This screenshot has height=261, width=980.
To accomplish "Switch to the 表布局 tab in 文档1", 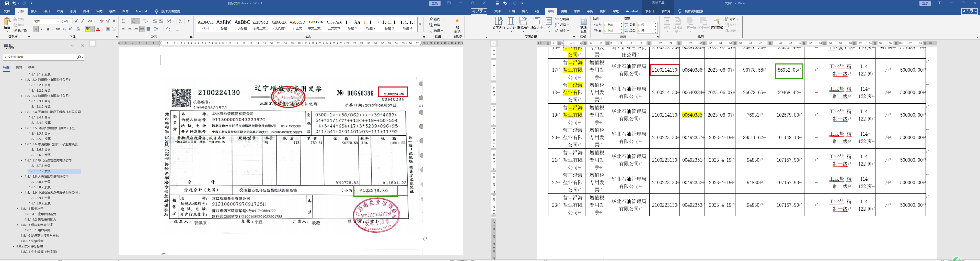I will [666, 12].
